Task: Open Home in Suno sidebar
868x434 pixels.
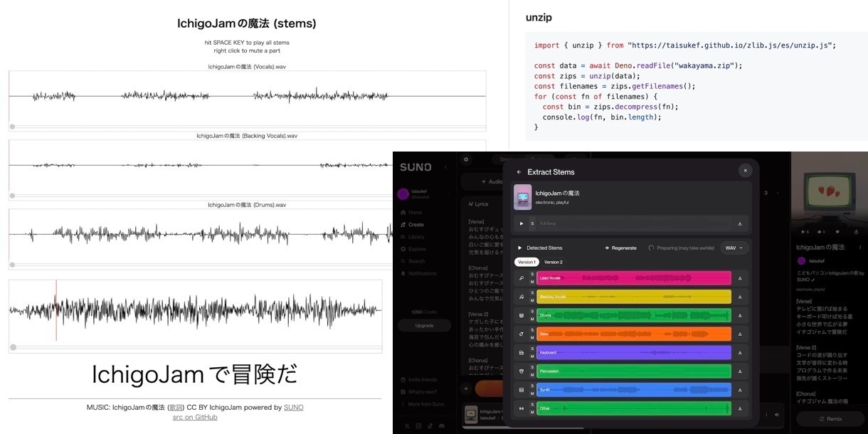Action: (x=411, y=213)
